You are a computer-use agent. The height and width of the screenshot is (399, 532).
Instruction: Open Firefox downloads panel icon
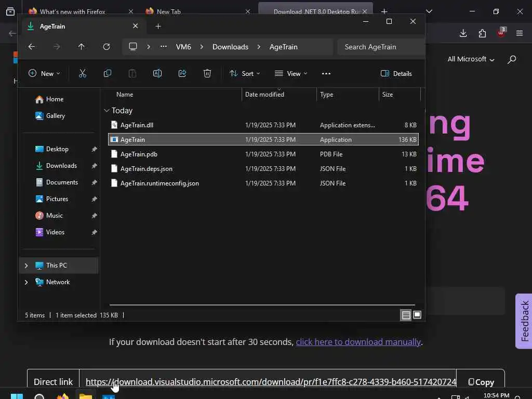pyautogui.click(x=463, y=33)
